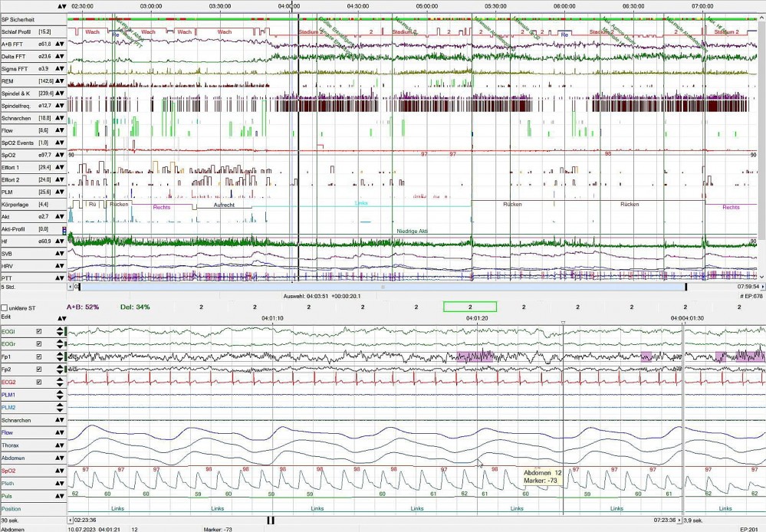
Task: Click the Edit button above EOGl
Action: coord(6,317)
